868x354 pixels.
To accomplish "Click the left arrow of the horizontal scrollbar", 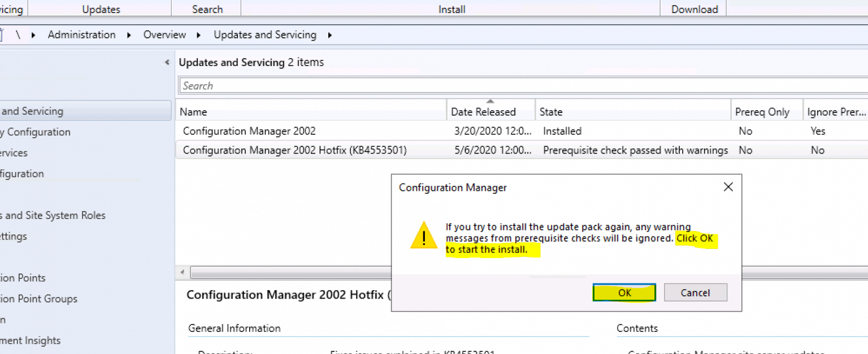I will click(182, 272).
